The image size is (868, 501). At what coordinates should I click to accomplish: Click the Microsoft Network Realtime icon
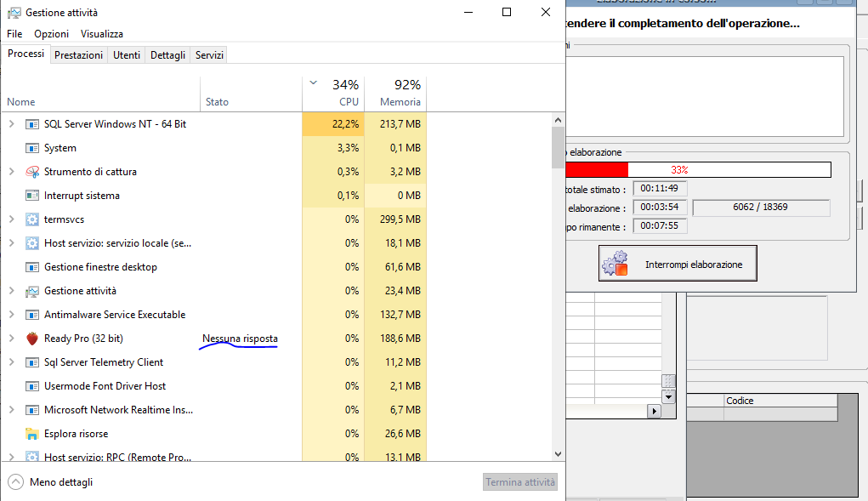(x=32, y=410)
